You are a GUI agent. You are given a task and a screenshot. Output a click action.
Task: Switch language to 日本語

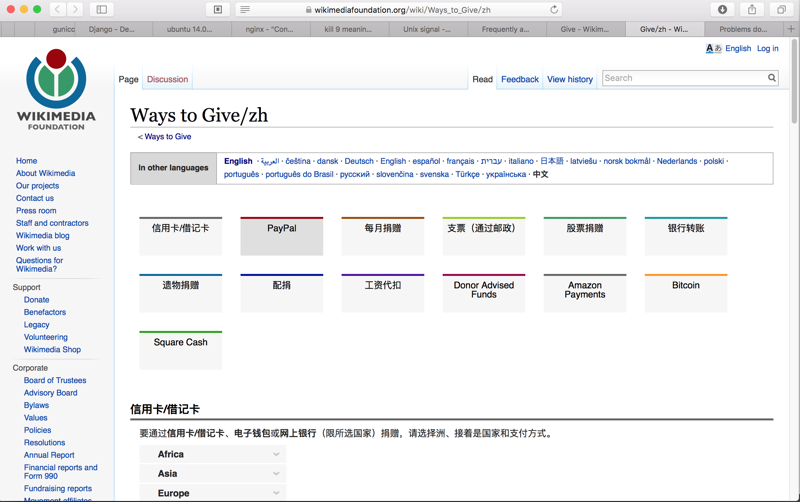point(552,161)
